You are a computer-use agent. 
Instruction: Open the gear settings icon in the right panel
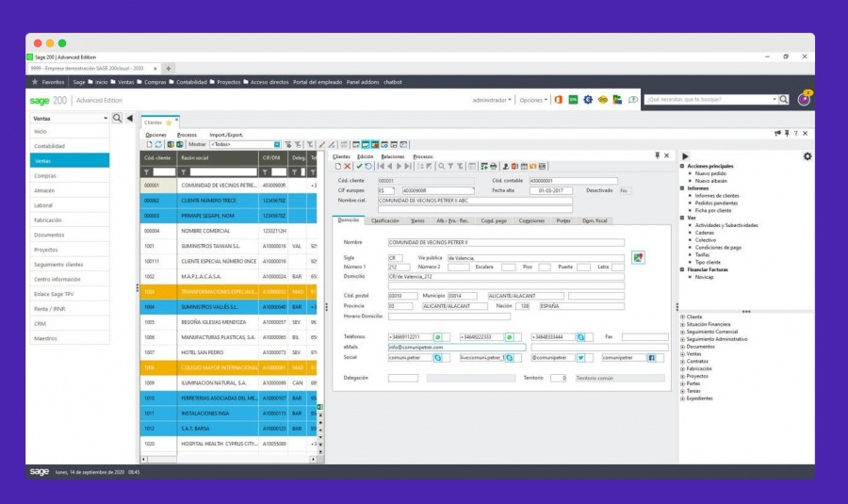(807, 156)
